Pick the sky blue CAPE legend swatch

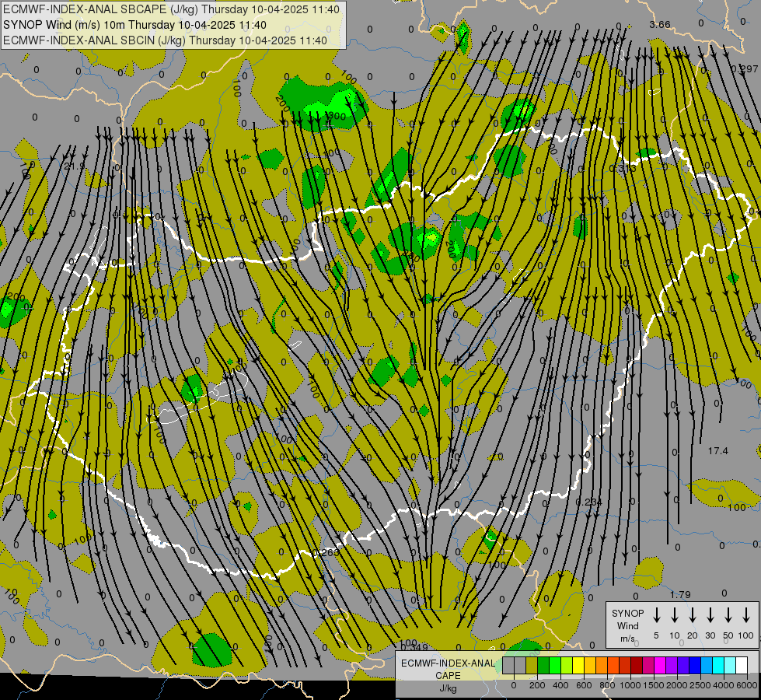click(x=707, y=665)
